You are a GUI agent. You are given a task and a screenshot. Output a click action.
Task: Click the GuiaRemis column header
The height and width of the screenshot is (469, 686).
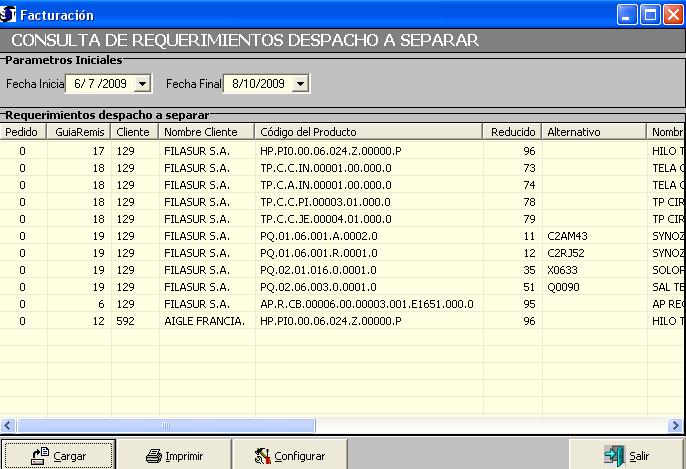tap(78, 132)
